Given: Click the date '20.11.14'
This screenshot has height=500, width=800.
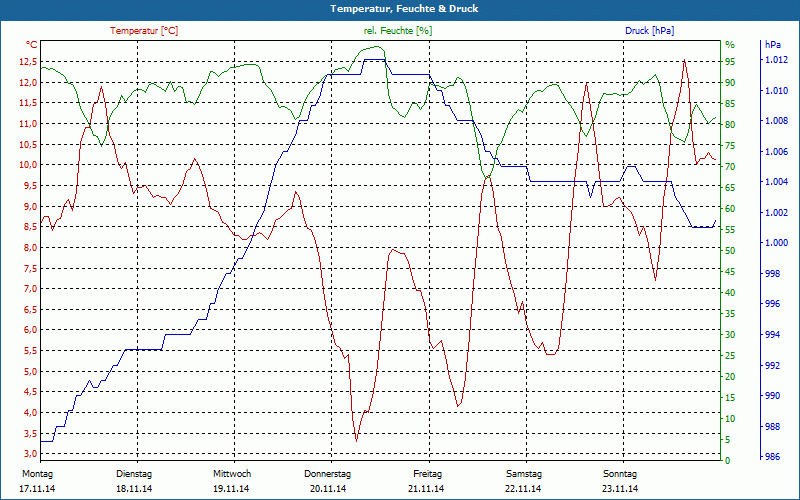Looking at the screenshot, I should [328, 489].
